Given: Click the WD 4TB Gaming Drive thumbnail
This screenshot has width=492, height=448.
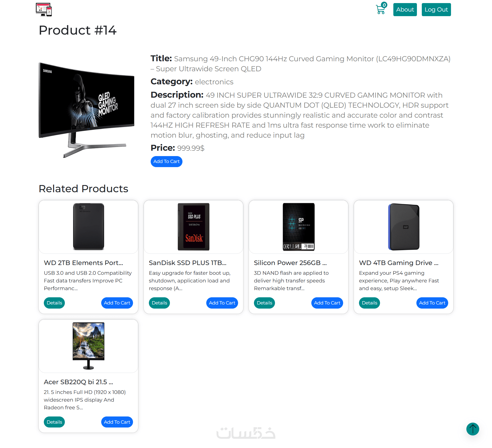Looking at the screenshot, I should point(404,227).
